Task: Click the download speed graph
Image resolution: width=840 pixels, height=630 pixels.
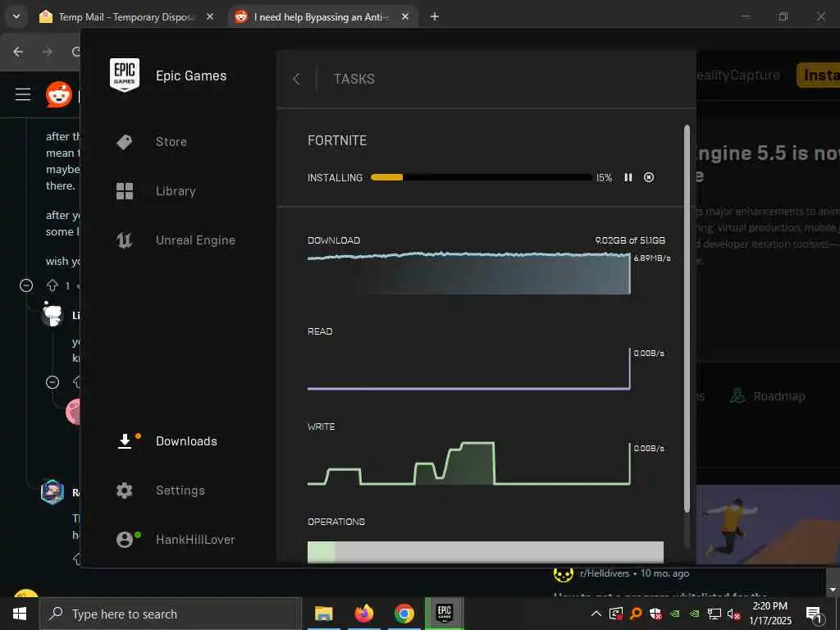Action: click(468, 272)
